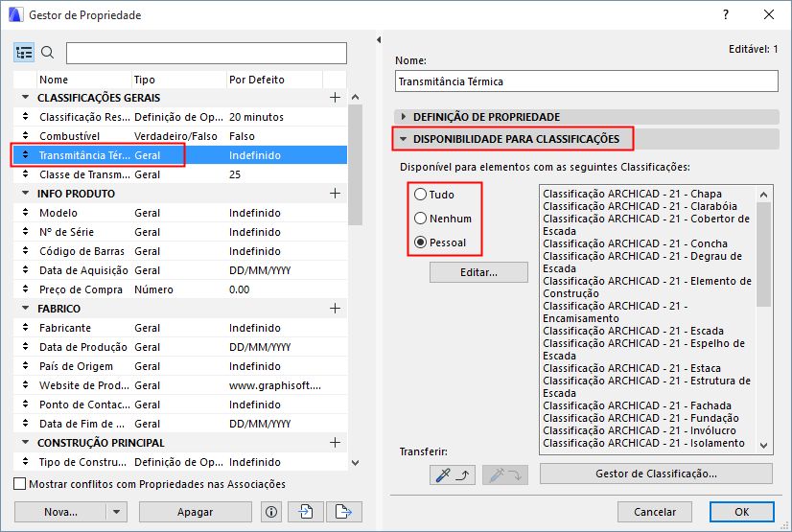Collapse the CONSTRUÇÃO PRINCIPAL group
This screenshot has height=532, width=792.
point(25,442)
